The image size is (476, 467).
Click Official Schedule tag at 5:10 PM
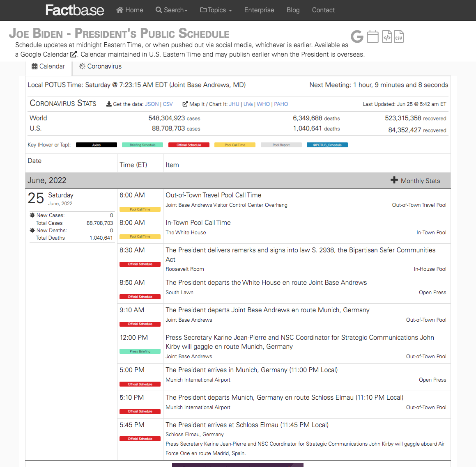click(140, 412)
